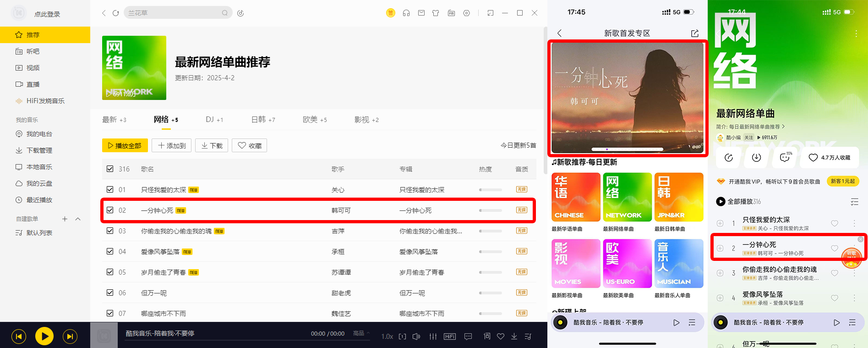Open the 高品 quality dropdown

361,333
